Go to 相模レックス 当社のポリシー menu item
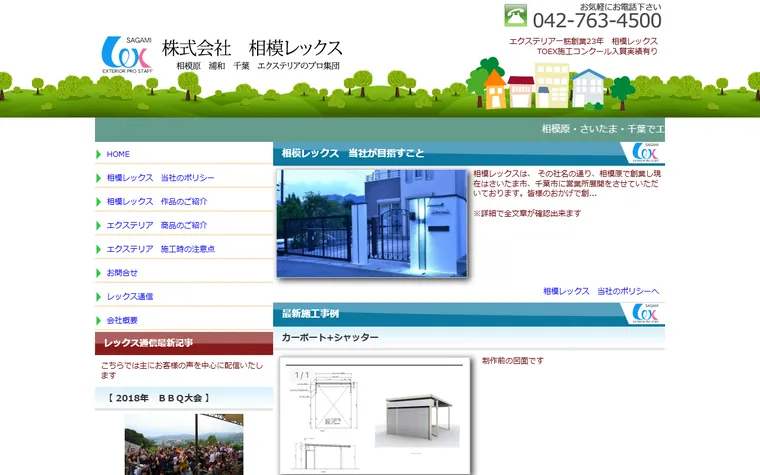Viewport: 760px width, 475px height. click(160, 178)
